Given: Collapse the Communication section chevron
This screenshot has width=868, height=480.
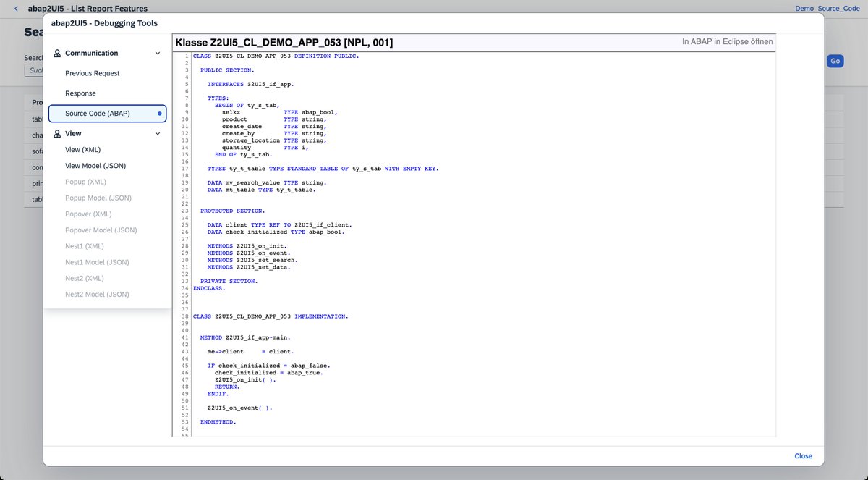Looking at the screenshot, I should [158, 53].
